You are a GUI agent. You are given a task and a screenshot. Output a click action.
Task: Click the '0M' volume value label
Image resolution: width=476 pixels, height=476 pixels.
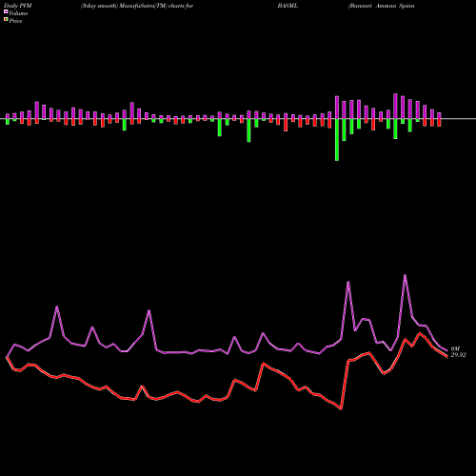[455, 348]
